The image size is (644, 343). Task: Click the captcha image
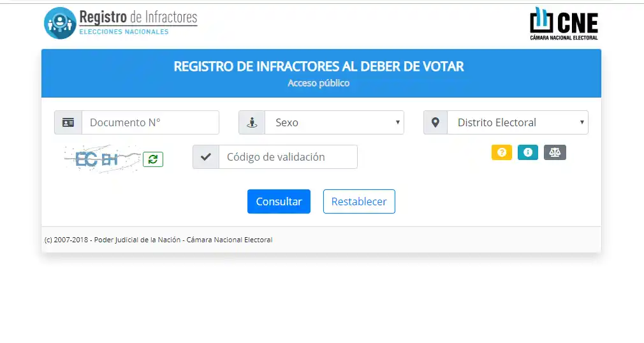[102, 159]
